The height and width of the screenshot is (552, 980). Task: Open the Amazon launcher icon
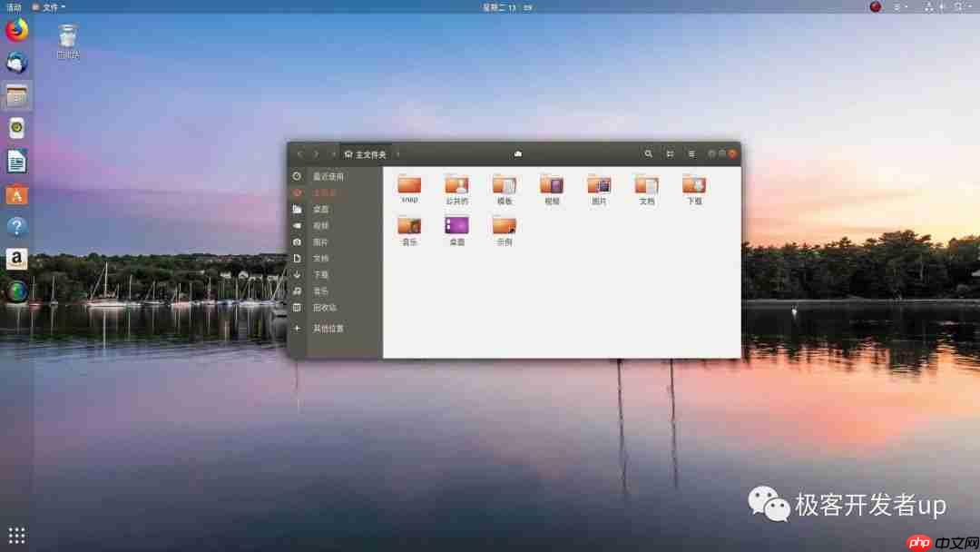[16, 260]
